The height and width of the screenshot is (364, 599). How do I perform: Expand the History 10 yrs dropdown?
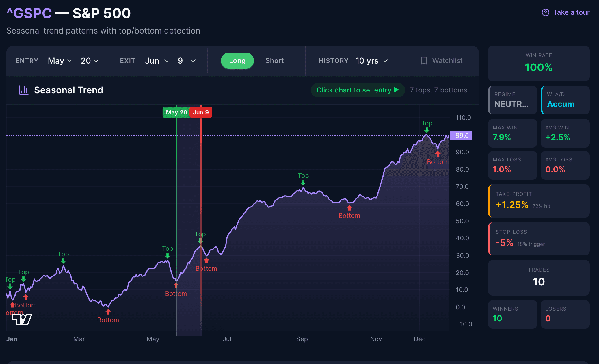372,61
